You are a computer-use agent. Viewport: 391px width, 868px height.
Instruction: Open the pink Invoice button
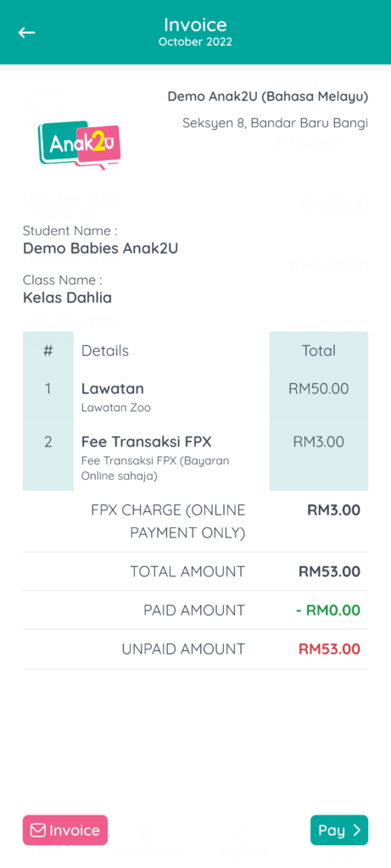[x=65, y=830]
